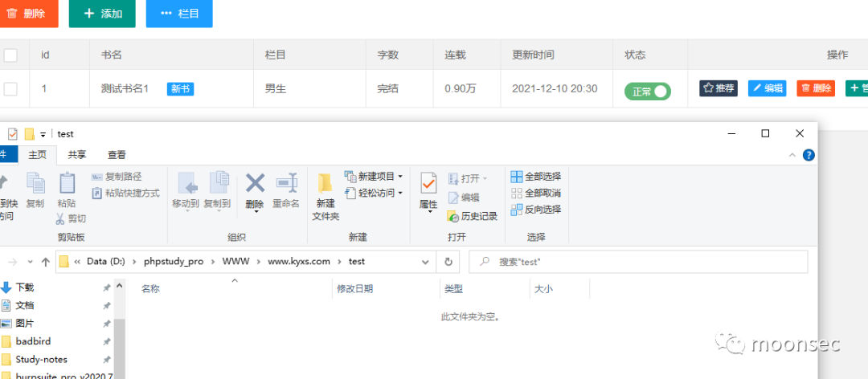Click the green 添加 button
This screenshot has height=379, width=868.
[102, 14]
